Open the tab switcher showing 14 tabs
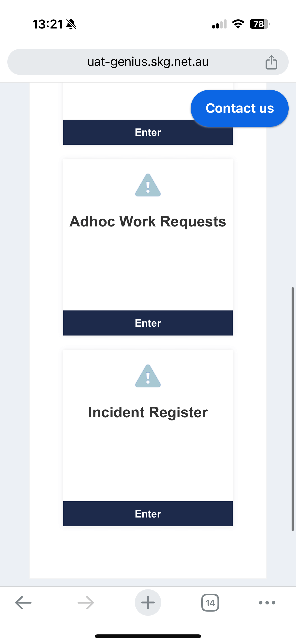This screenshot has height=644, width=296. pos(210,602)
